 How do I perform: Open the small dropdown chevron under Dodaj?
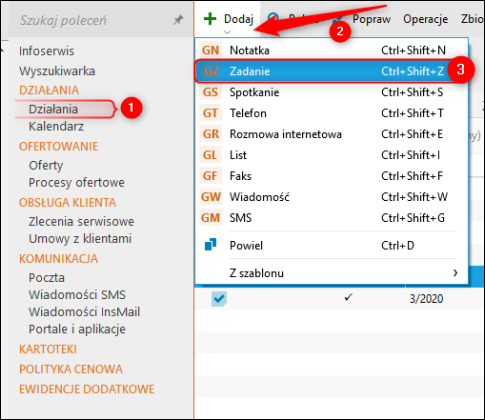[227, 32]
